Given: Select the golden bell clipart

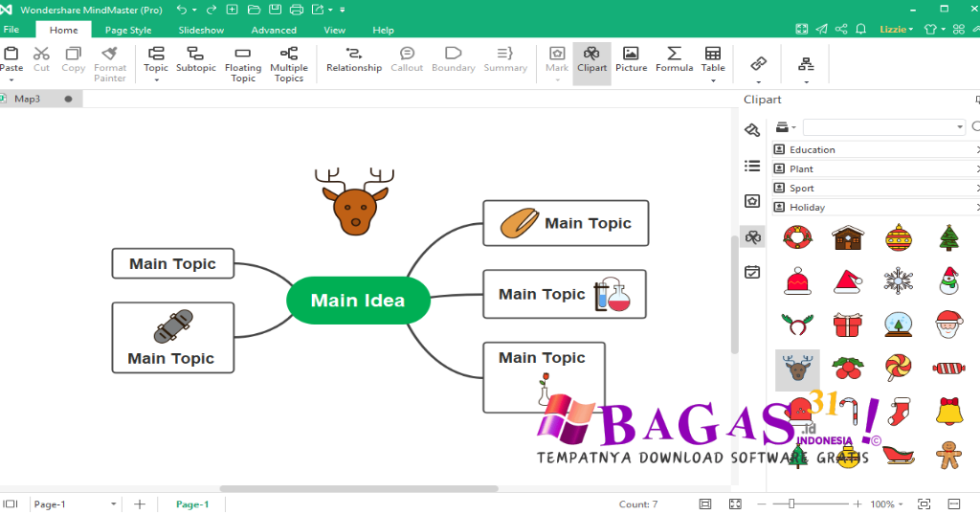Looking at the screenshot, I should (948, 412).
